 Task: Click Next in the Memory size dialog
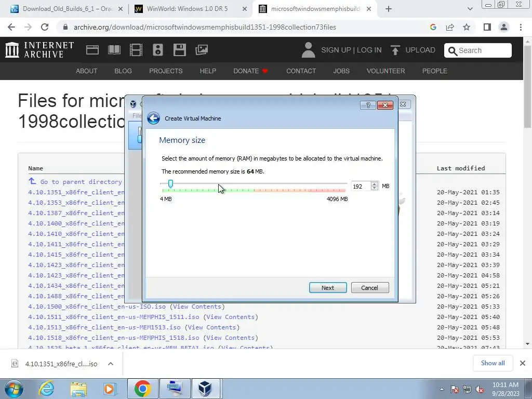coord(328,288)
